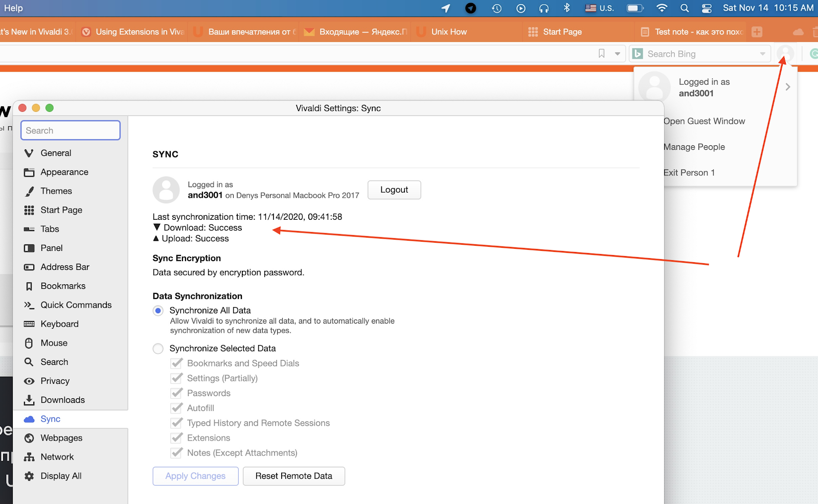Image resolution: width=818 pixels, height=504 pixels.
Task: Open Time Machine menu bar icon
Action: pos(496,8)
